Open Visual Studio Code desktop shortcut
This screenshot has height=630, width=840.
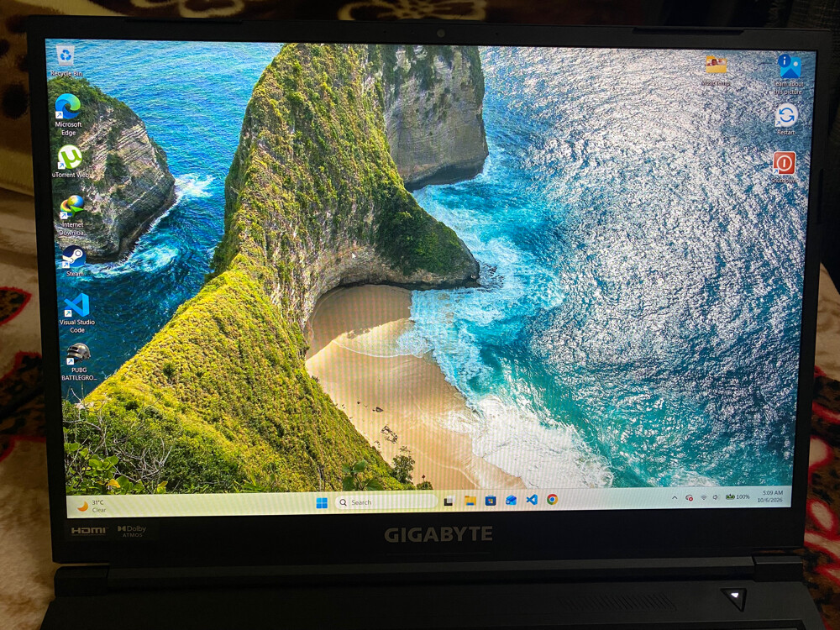pos(76,312)
